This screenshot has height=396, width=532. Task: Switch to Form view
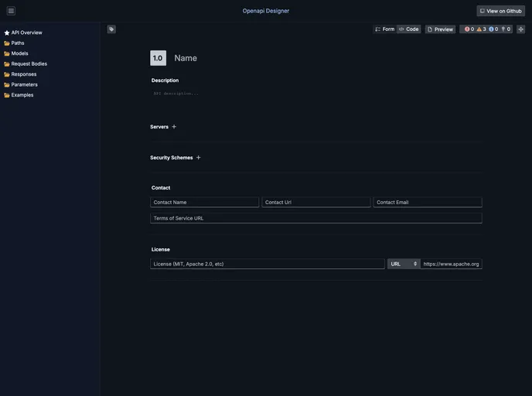pyautogui.click(x=385, y=29)
